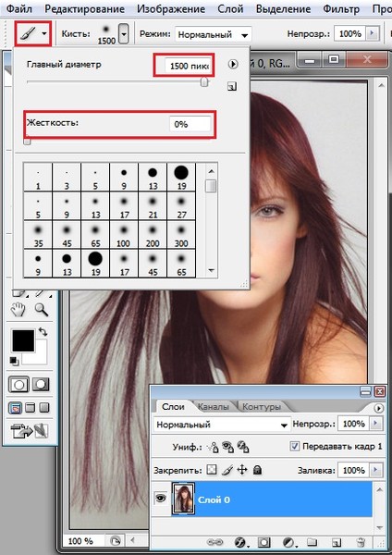Viewport: 392px width, 555px height.
Task: Toggle the Передавать кадр 1 checkbox
Action: pyautogui.click(x=294, y=446)
